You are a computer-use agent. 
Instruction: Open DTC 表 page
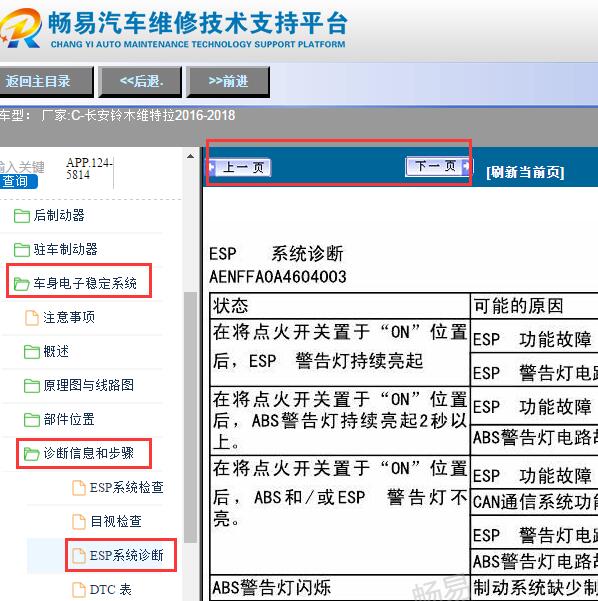tap(111, 590)
